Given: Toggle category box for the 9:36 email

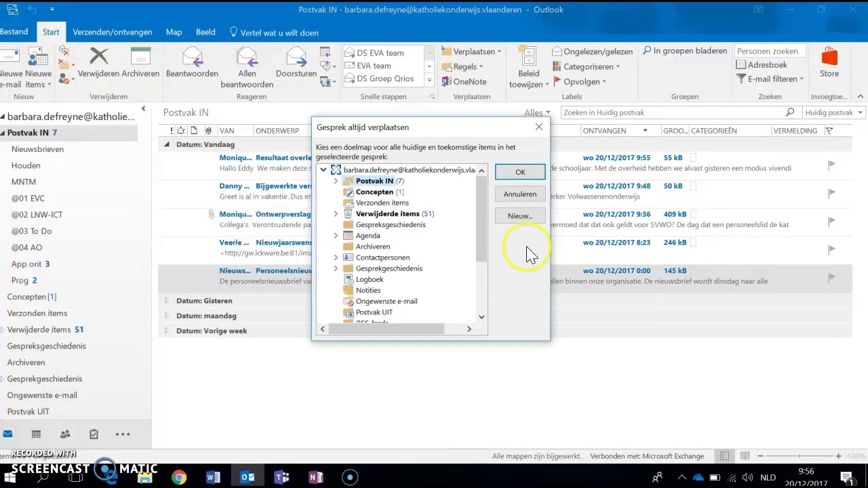Looking at the screenshot, I should pos(693,214).
